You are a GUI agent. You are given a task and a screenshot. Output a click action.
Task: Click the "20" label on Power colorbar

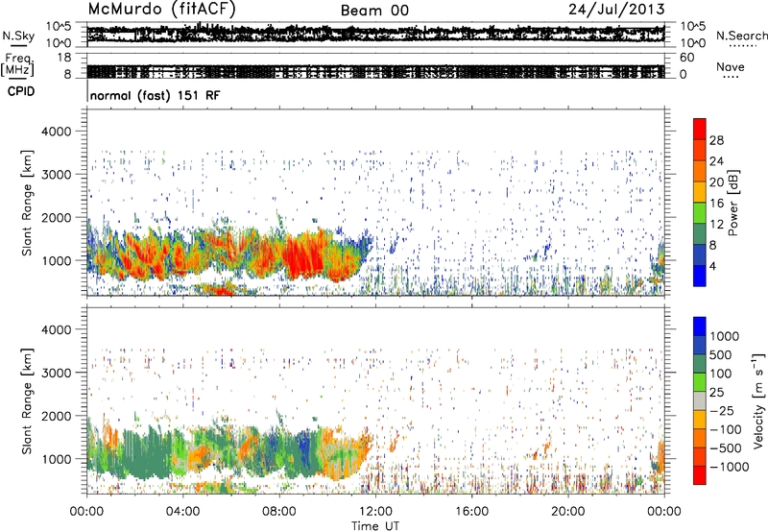(x=716, y=182)
